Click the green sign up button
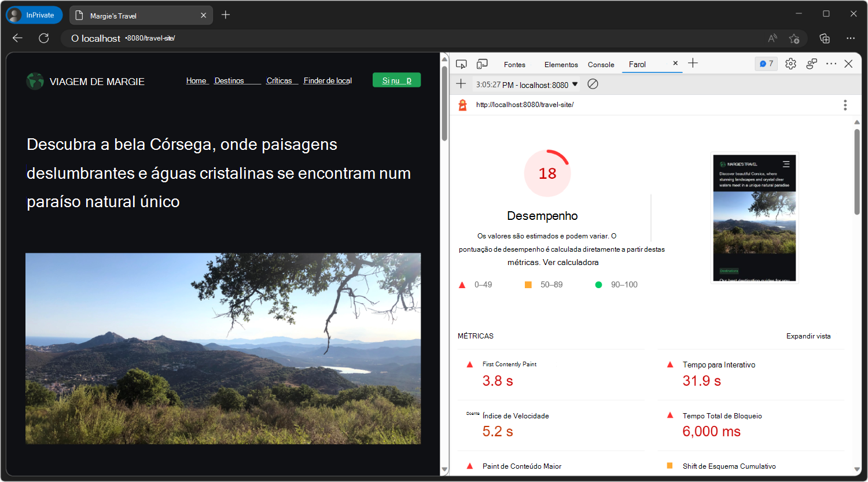868x482 pixels. point(396,80)
